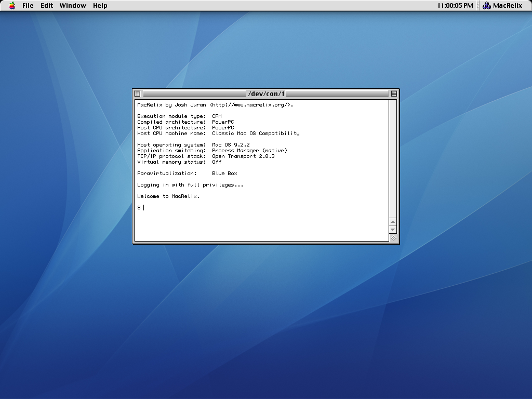Click the shell prompt input line
Viewport: 532px width, 399px height.
tap(262, 208)
